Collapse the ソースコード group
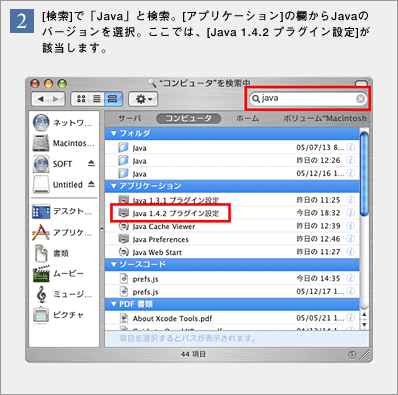 114,264
